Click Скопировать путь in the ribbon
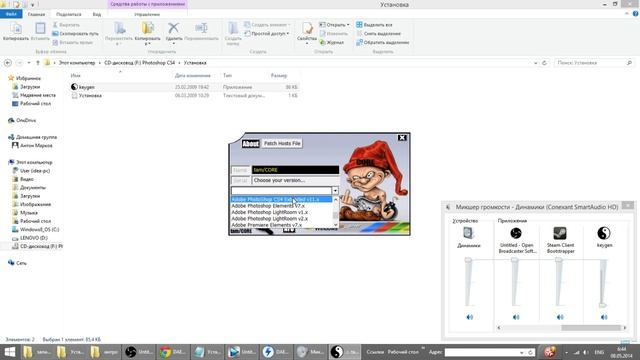The height and width of the screenshot is (360, 640). coord(76,33)
